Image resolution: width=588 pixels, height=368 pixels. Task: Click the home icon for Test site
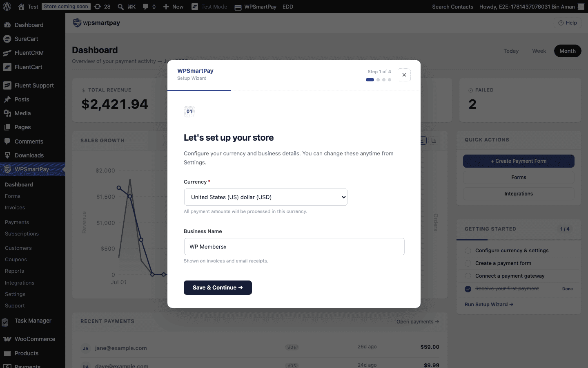pos(21,7)
